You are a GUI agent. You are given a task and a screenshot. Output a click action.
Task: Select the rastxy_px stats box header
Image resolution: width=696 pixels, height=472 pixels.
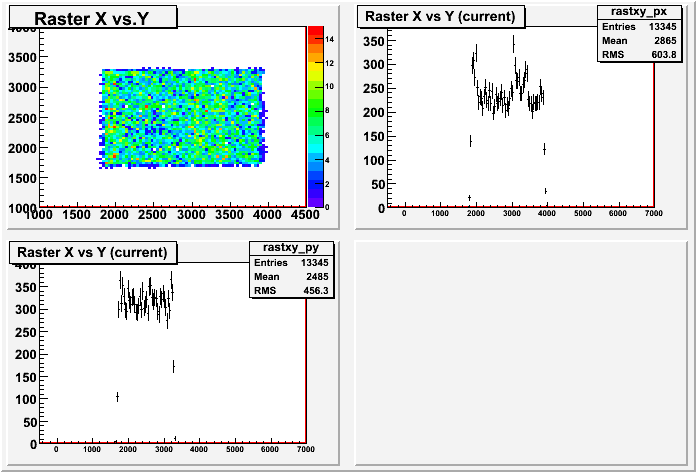[639, 12]
